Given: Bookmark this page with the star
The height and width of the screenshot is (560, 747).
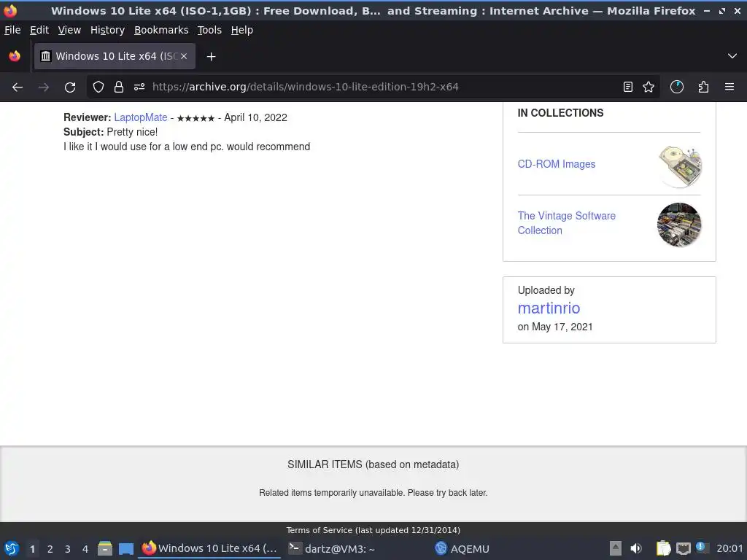Looking at the screenshot, I should [649, 87].
